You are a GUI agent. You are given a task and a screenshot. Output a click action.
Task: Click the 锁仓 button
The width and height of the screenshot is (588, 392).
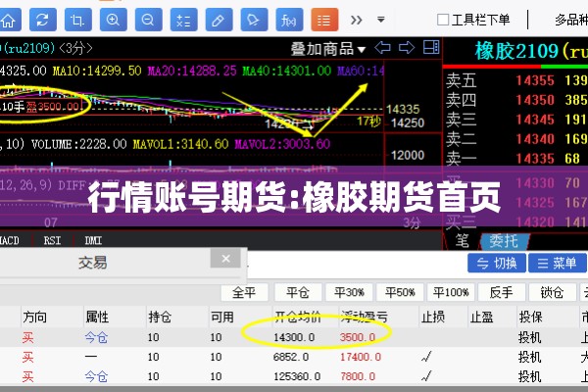552,292
